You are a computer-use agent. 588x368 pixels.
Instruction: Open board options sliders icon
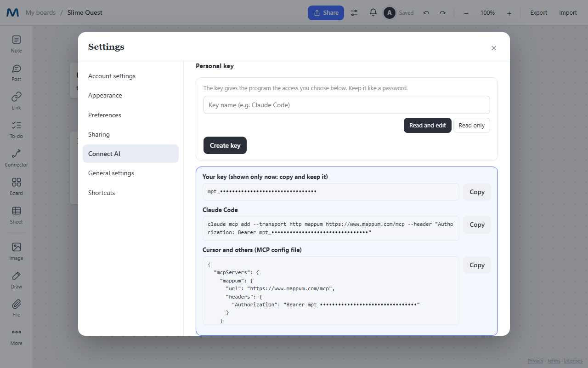354,13
